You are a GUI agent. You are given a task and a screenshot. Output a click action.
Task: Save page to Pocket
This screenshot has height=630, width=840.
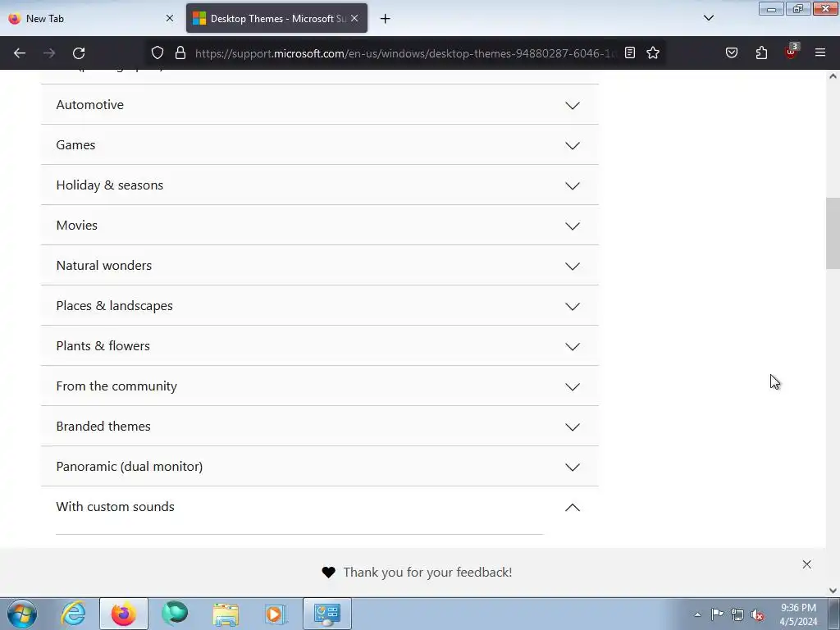731,52
